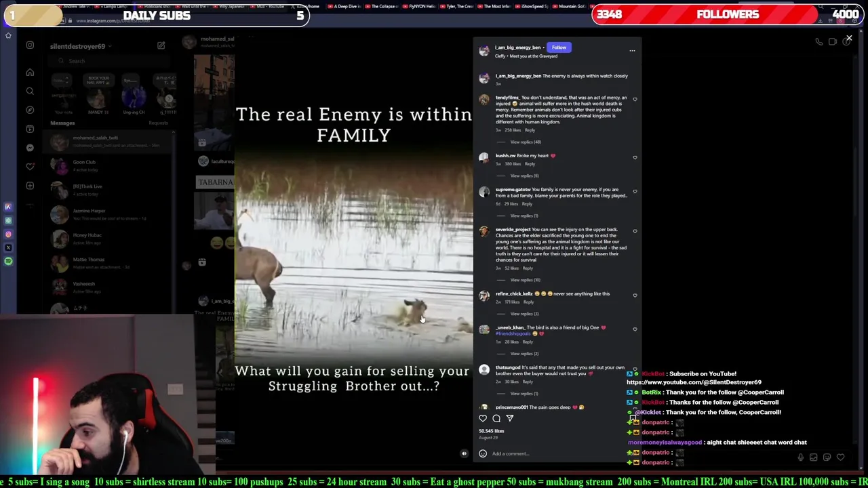Screen dimensions: 868x488
Task: Like tendyfilms_ comment
Action: pos(635,99)
